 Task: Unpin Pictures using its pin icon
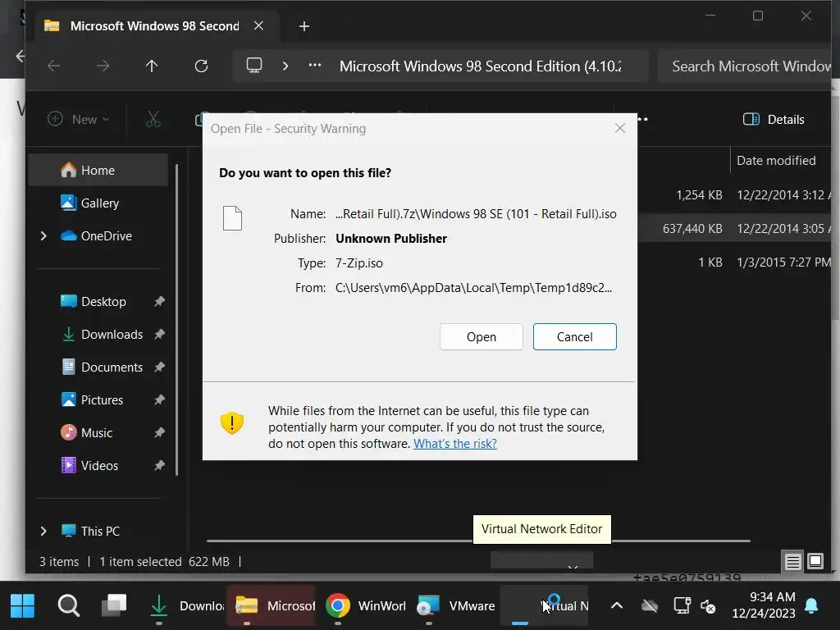(159, 400)
